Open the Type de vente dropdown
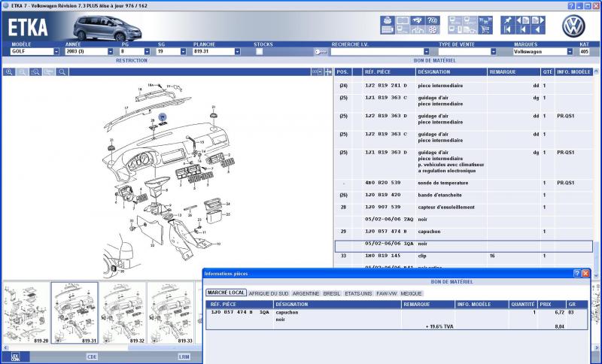 click(x=494, y=51)
